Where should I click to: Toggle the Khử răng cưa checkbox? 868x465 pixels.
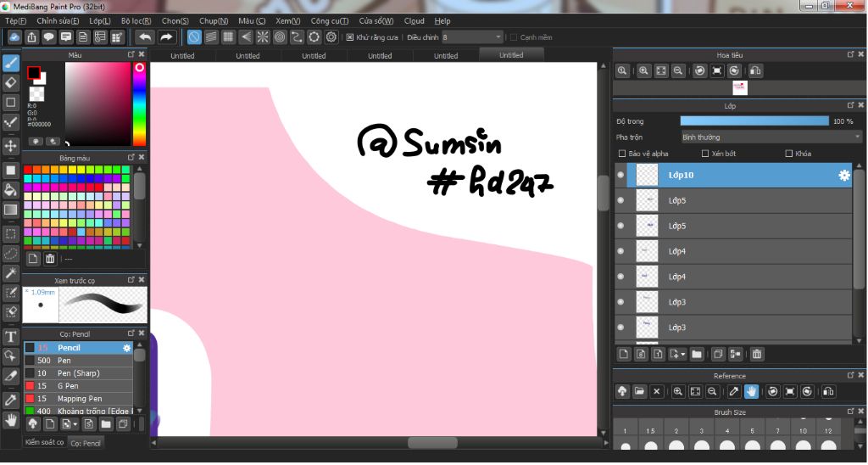tap(350, 37)
